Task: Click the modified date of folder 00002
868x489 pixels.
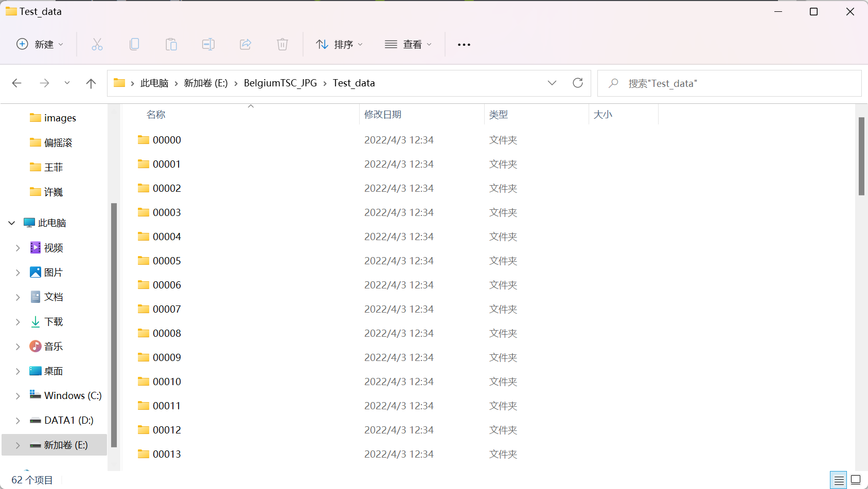Action: [x=399, y=188]
